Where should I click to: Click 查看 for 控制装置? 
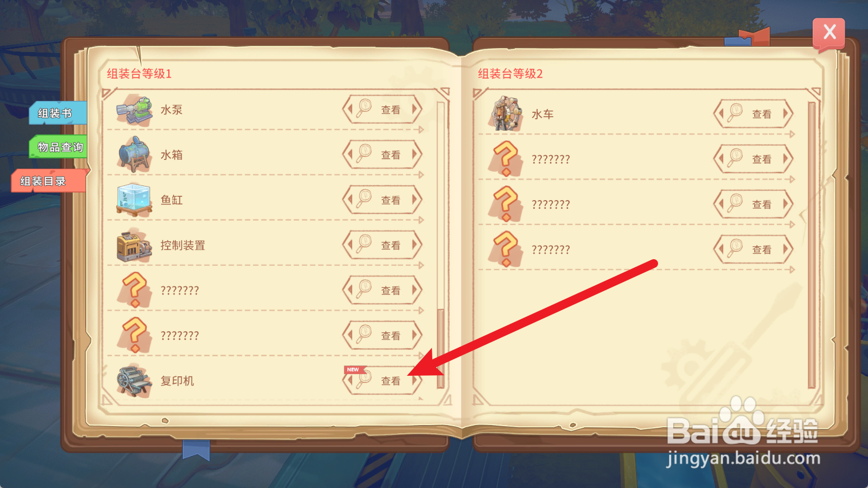382,245
